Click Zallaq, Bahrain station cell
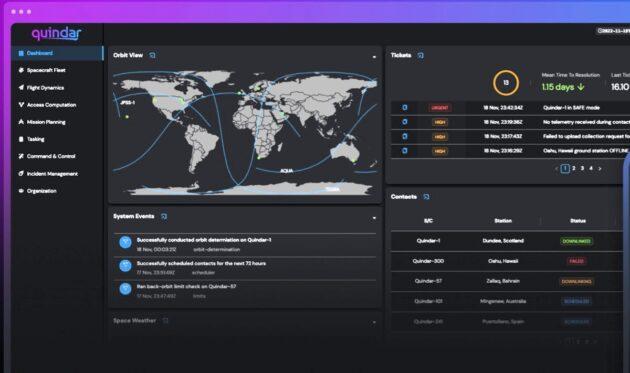The image size is (630, 373). [x=503, y=281]
